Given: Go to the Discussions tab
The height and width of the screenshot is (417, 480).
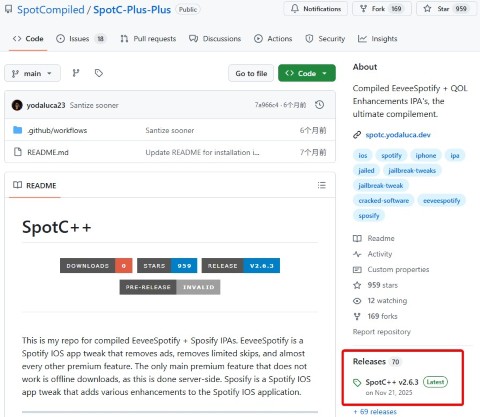Looking at the screenshot, I should pos(215,39).
